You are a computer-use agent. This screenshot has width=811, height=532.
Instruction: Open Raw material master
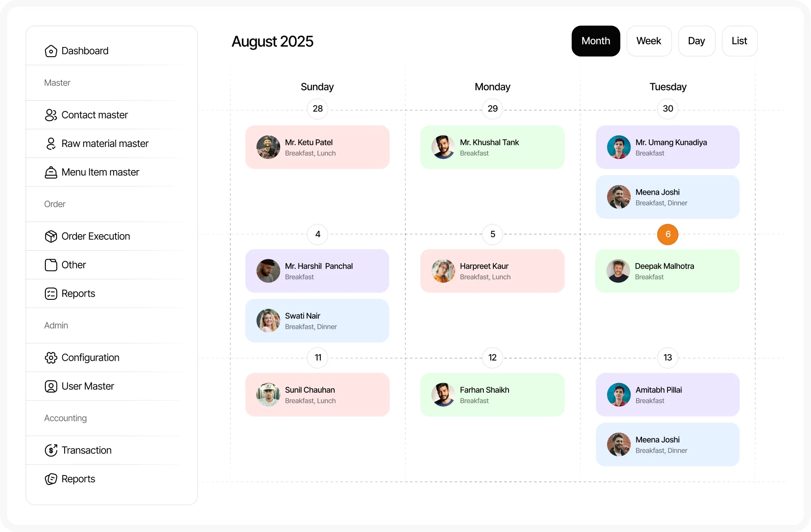[x=51, y=143]
